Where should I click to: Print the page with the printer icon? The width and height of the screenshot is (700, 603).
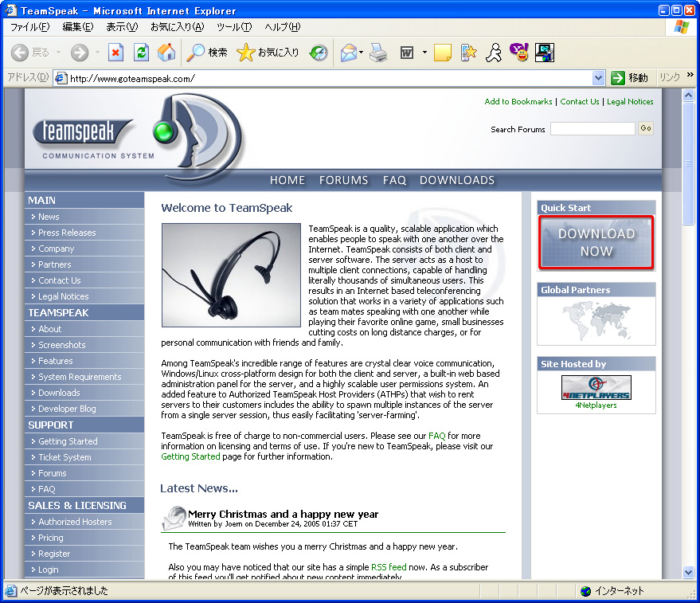[x=378, y=53]
